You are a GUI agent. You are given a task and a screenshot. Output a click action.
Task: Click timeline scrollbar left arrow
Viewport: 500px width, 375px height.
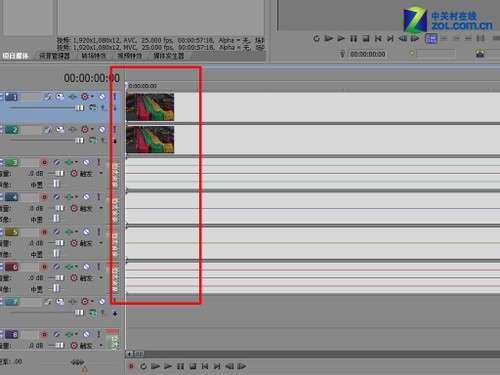(129, 354)
